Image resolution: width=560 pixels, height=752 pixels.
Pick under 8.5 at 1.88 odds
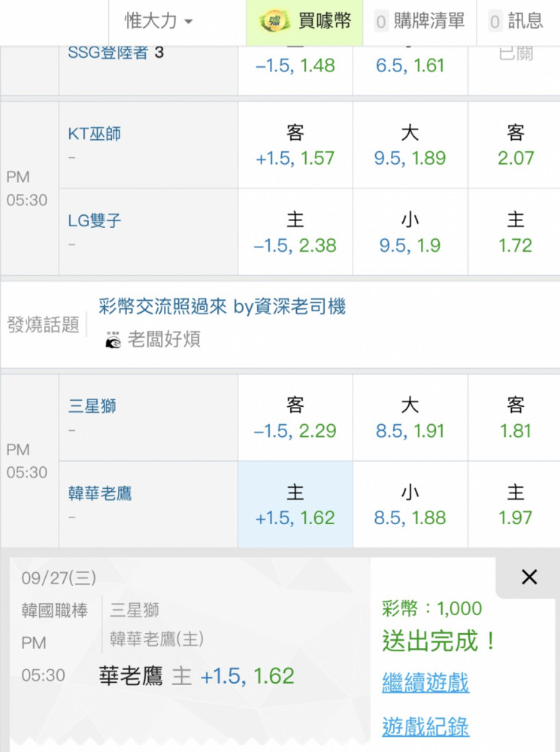[410, 505]
